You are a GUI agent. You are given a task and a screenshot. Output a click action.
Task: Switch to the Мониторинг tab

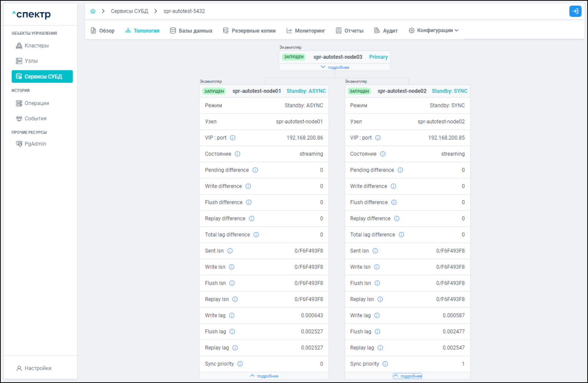[x=306, y=31]
